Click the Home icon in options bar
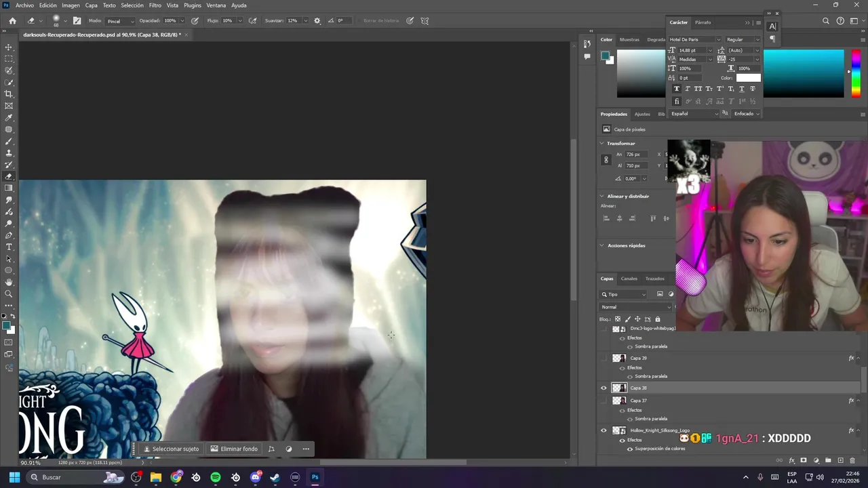 pos(12,20)
